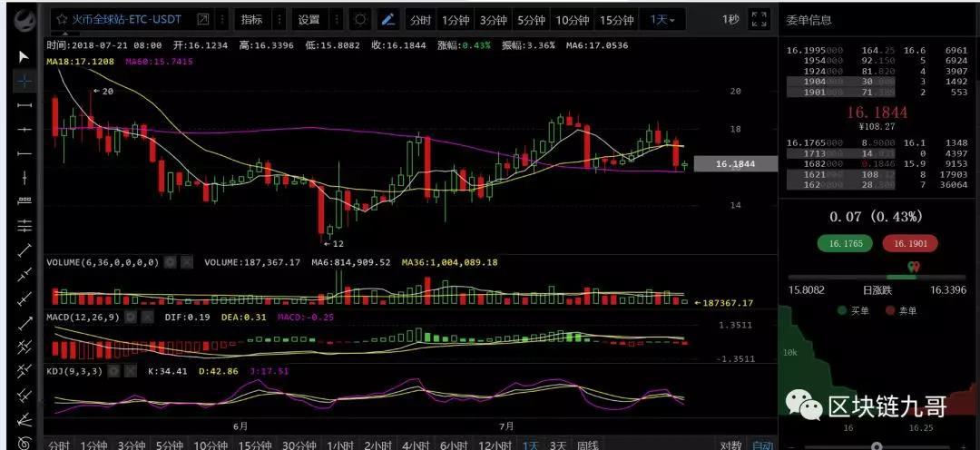
Task: Expand options dots beside 指标
Action: (x=279, y=19)
